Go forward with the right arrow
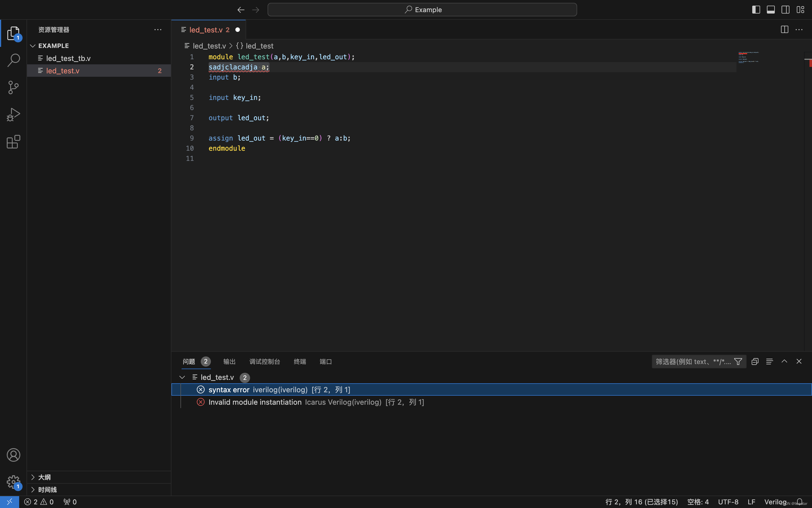Viewport: 812px width, 508px height. tap(256, 10)
